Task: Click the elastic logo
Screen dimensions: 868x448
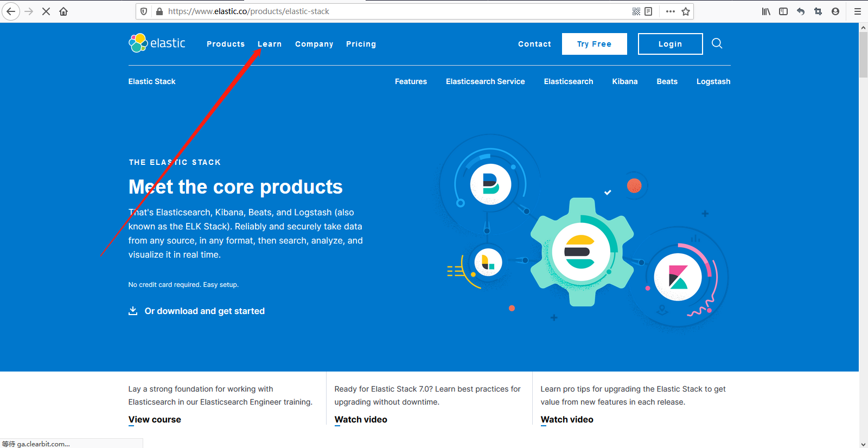Action: (157, 43)
